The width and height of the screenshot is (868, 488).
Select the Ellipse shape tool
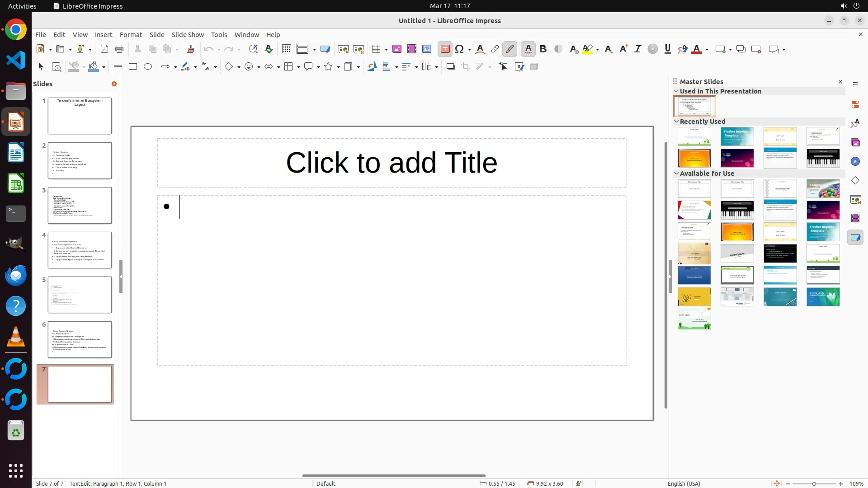pyautogui.click(x=148, y=67)
